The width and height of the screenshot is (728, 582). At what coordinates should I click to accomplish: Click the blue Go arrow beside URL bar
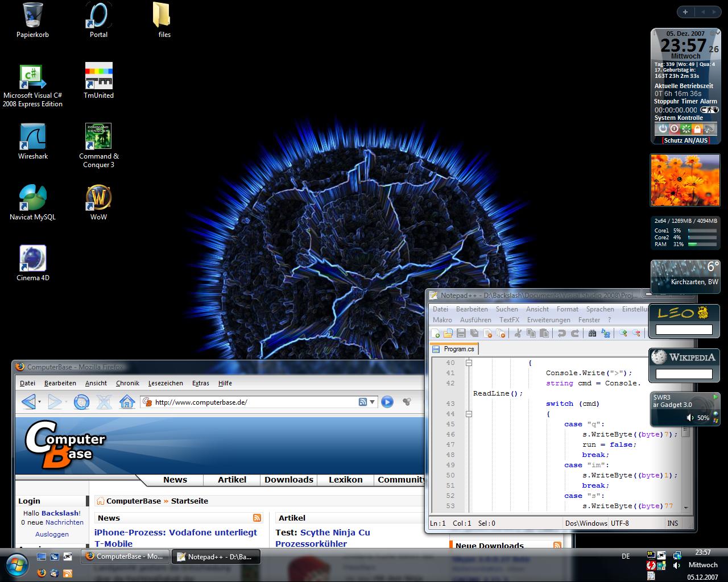coord(387,402)
